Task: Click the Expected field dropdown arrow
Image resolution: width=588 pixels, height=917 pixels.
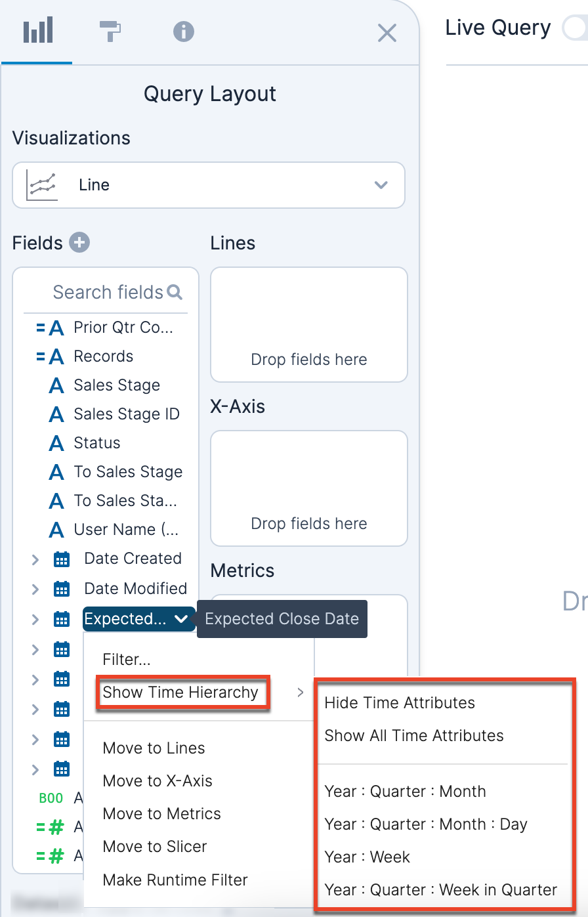Action: (181, 619)
